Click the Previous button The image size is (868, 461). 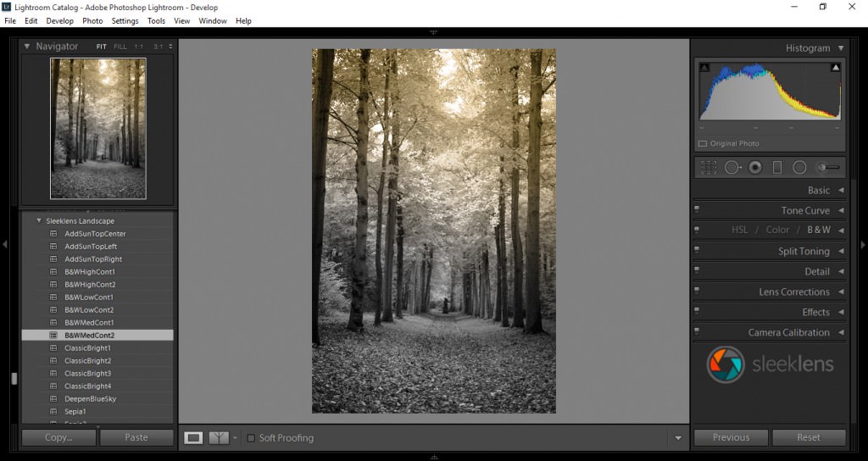(731, 437)
